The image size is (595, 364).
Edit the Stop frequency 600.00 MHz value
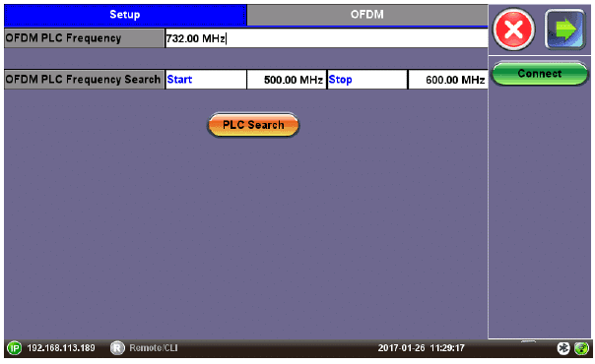[x=448, y=80]
